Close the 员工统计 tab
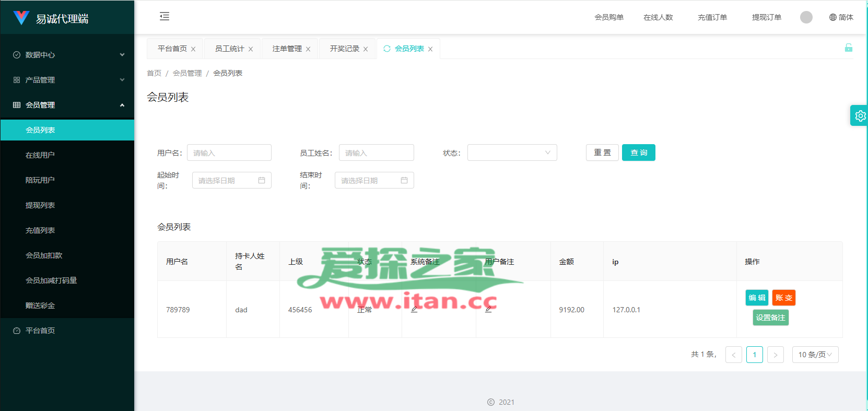 coord(251,49)
